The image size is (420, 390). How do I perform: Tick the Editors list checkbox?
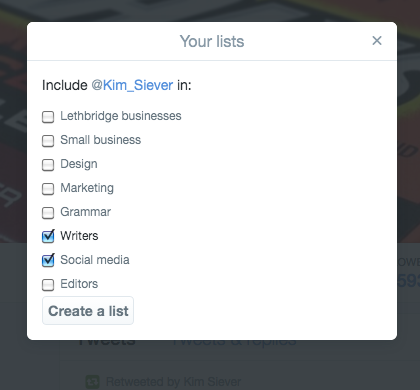coord(48,285)
